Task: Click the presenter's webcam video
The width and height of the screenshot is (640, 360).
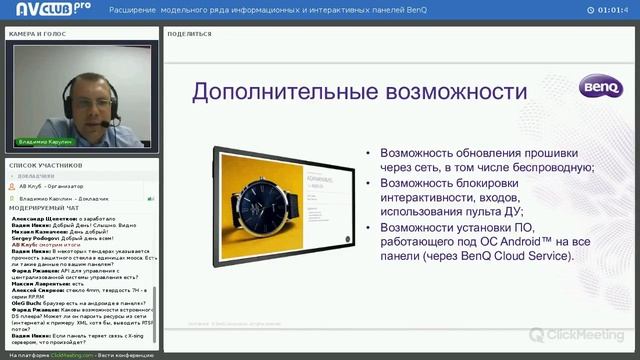Action: tap(82, 96)
